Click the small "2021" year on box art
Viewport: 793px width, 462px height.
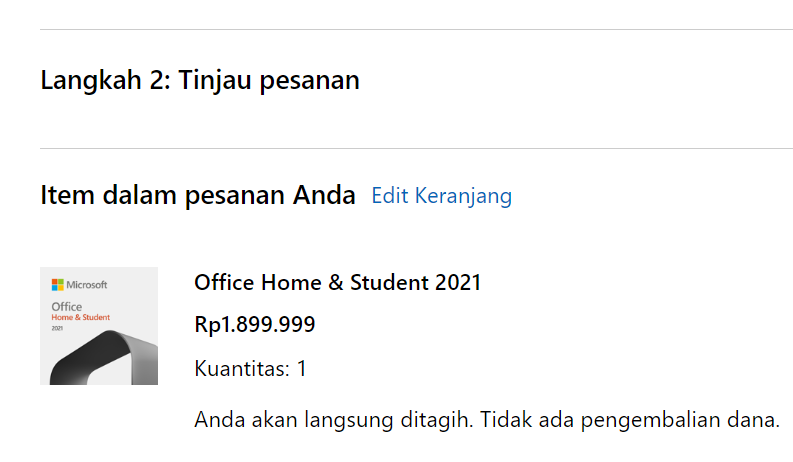point(57,328)
